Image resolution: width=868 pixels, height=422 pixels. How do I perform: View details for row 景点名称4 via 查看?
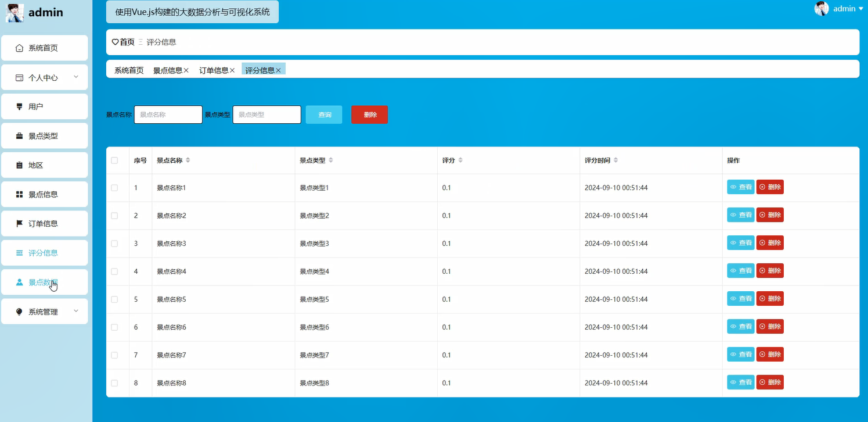click(741, 271)
